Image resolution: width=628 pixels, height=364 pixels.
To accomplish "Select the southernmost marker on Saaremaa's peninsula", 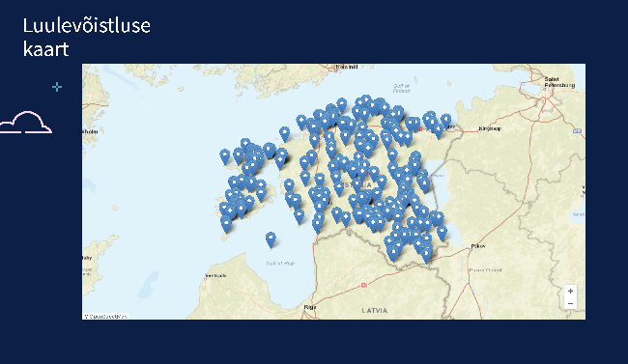I will (x=226, y=225).
